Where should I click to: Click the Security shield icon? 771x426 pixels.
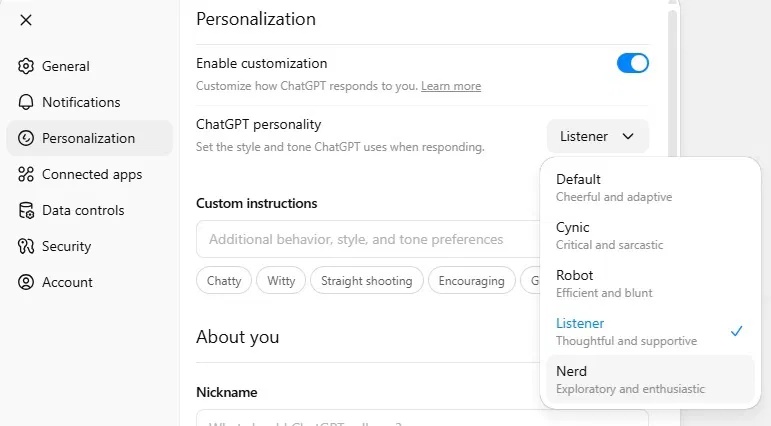pos(26,246)
